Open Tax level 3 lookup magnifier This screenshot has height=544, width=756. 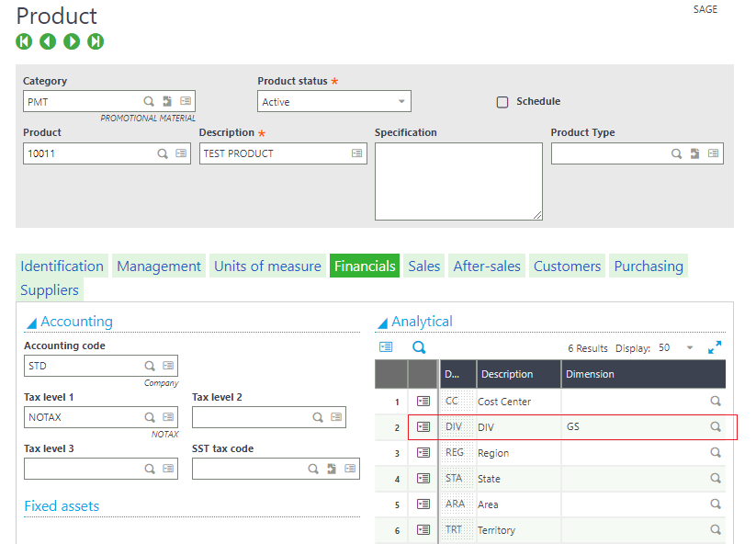[x=150, y=469]
